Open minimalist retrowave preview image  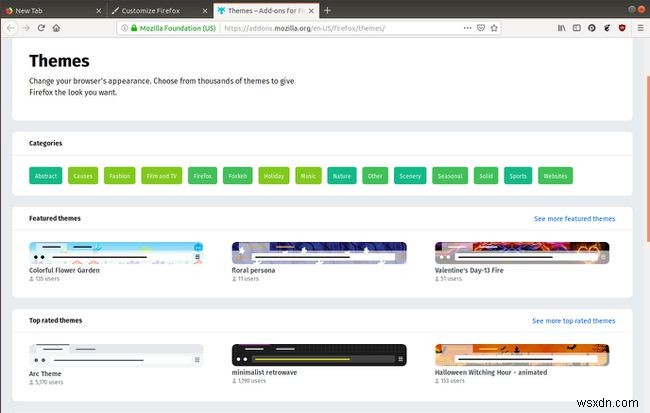coord(319,355)
